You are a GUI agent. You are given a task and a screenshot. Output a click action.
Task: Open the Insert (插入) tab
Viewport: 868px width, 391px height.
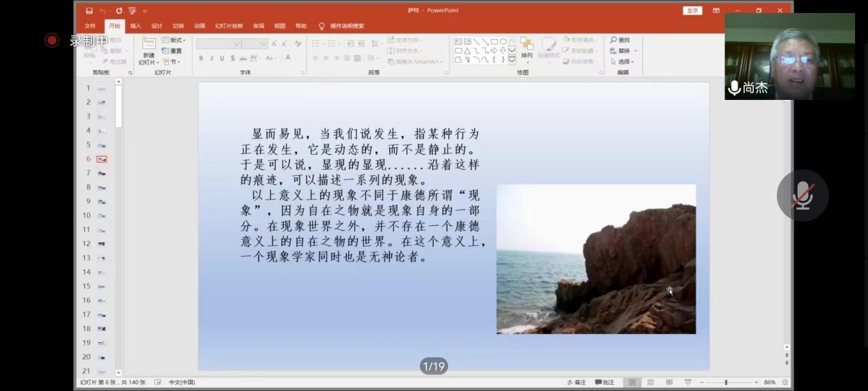pyautogui.click(x=135, y=26)
